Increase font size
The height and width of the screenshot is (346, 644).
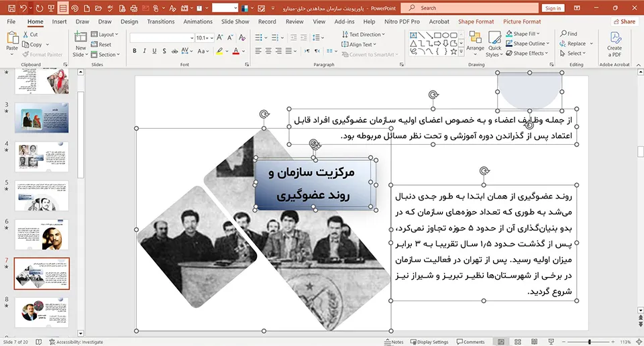(220, 38)
